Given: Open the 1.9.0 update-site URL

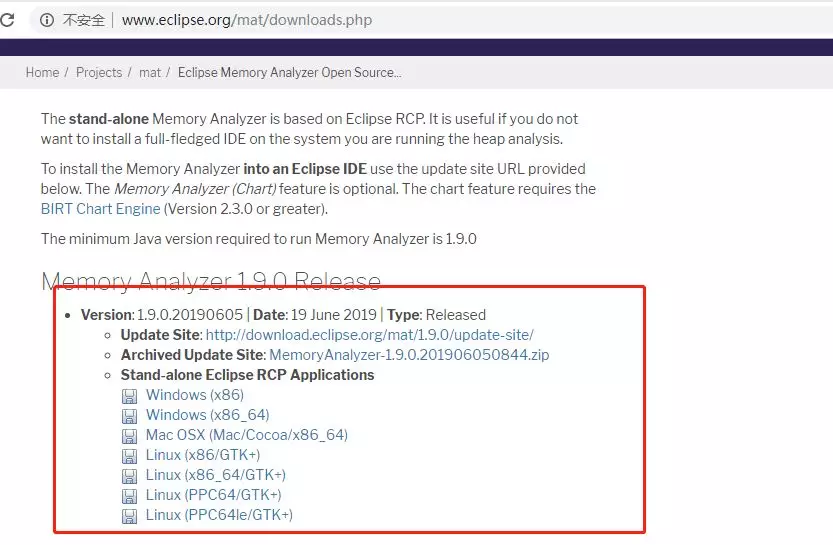Looking at the screenshot, I should coord(370,335).
